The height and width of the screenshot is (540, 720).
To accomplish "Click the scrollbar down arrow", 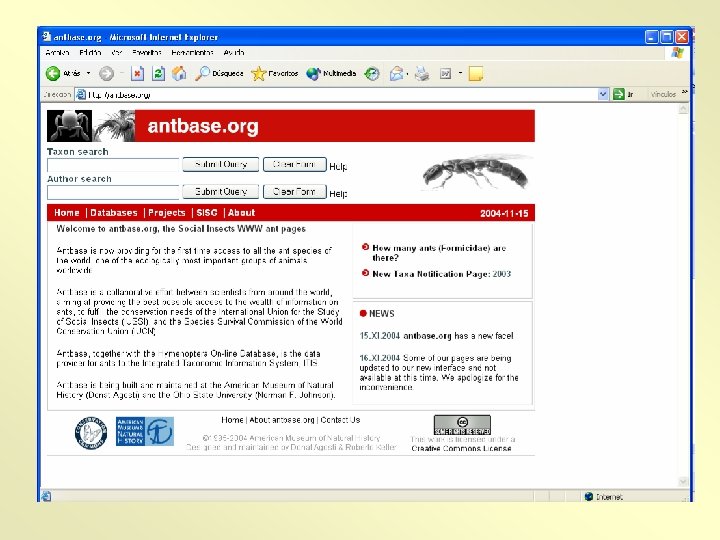I will tap(683, 481).
